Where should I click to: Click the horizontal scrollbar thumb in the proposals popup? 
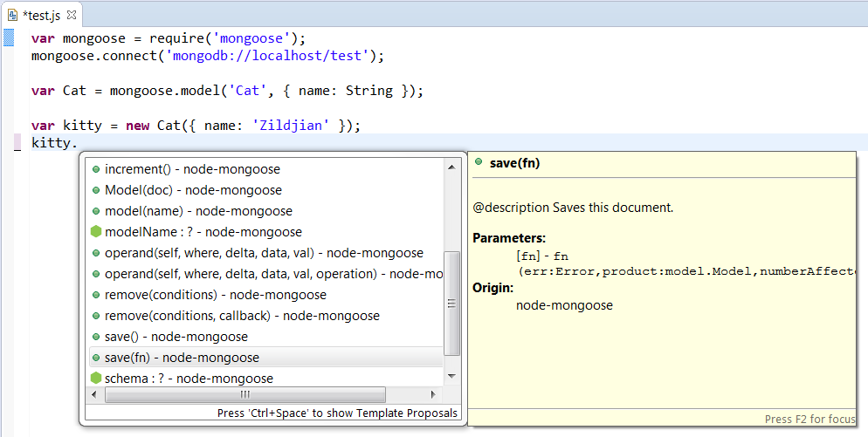pyautogui.click(x=245, y=394)
